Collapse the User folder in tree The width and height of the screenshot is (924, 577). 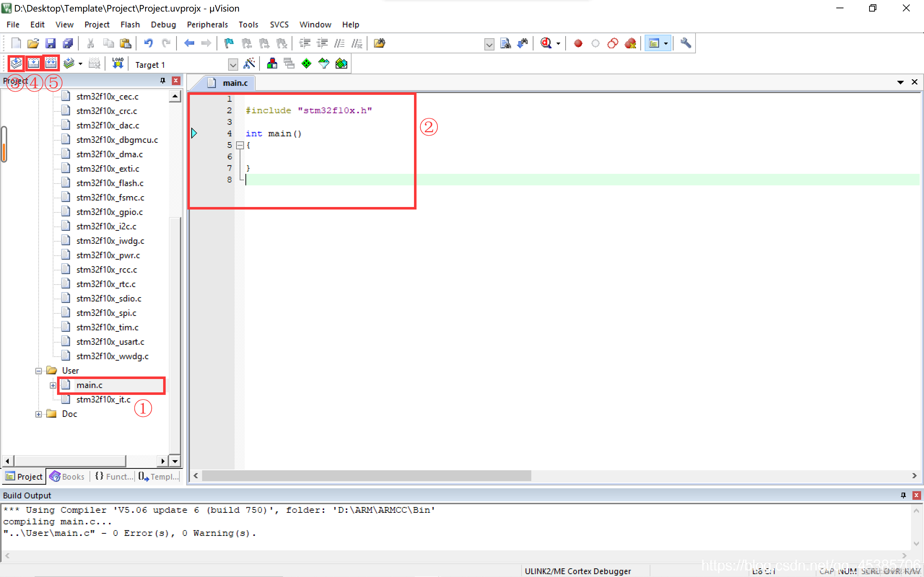[39, 371]
